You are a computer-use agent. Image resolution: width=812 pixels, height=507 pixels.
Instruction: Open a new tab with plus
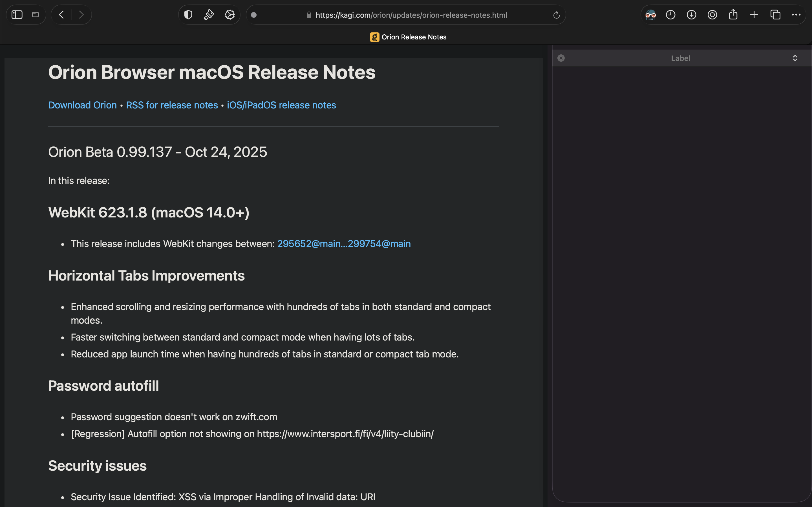tap(754, 15)
